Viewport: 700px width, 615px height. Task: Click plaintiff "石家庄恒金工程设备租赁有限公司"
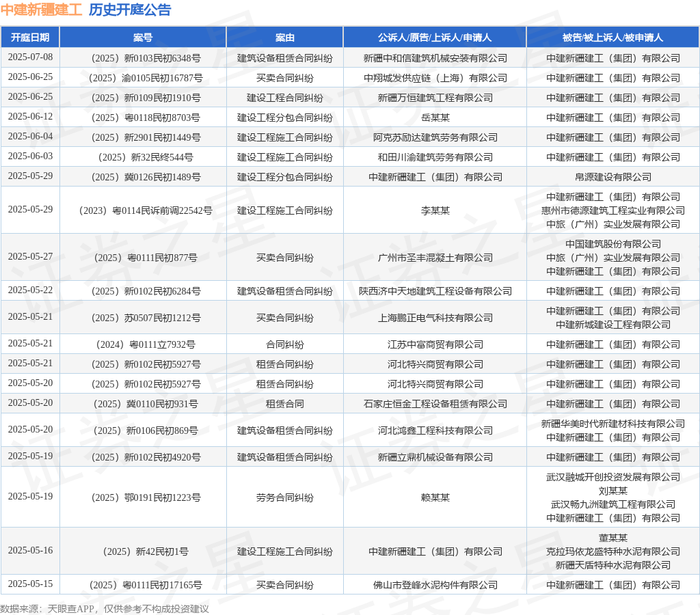[x=435, y=405]
